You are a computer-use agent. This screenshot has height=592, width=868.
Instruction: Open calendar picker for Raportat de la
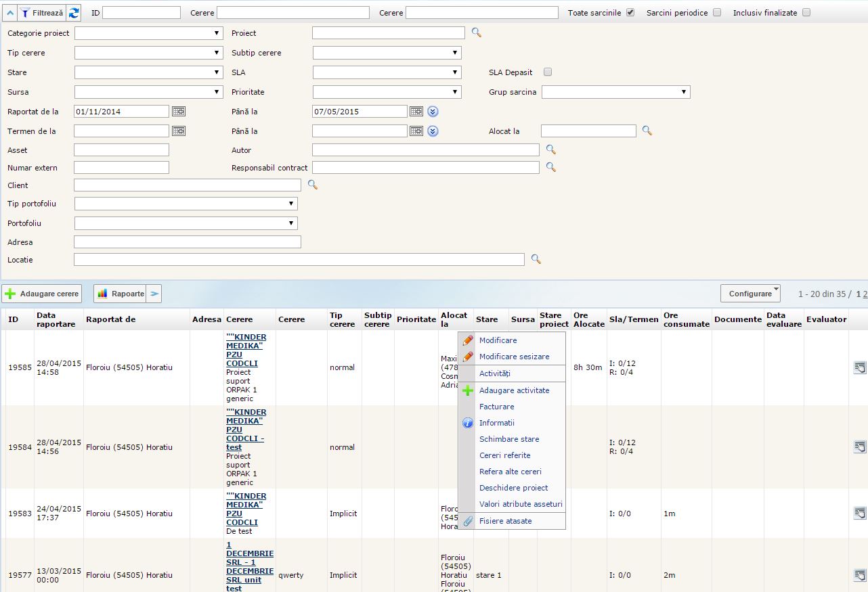coord(179,112)
